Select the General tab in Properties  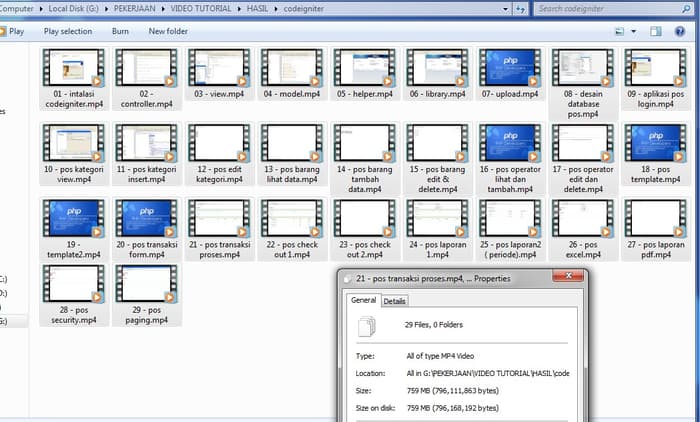[363, 300]
